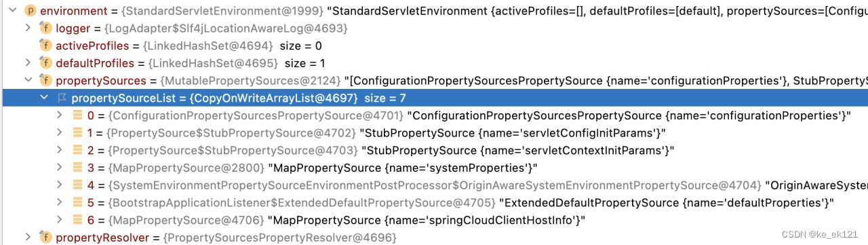The width and height of the screenshot is (868, 245).
Task: Click the propertySourceList flag icon
Action: pyautogui.click(x=62, y=98)
